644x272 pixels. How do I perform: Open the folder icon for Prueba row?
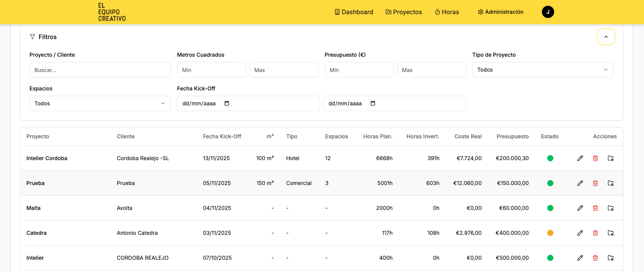611,183
